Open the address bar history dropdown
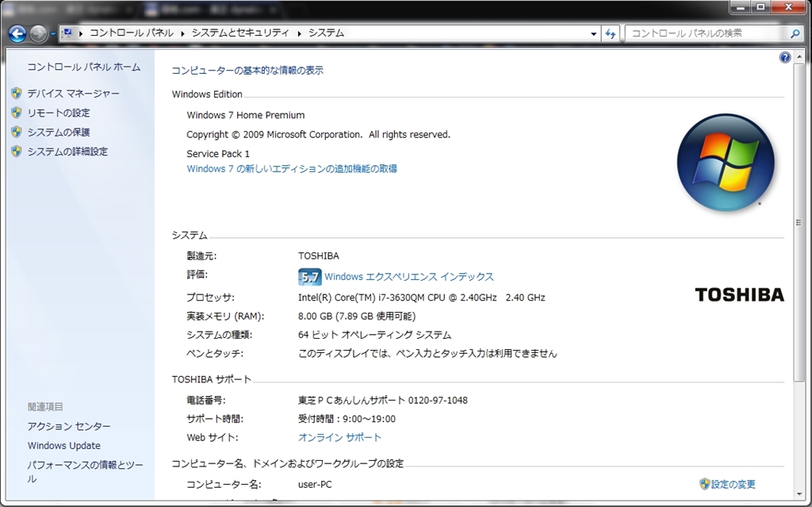Screen dimensions: 812x507 tap(593, 33)
